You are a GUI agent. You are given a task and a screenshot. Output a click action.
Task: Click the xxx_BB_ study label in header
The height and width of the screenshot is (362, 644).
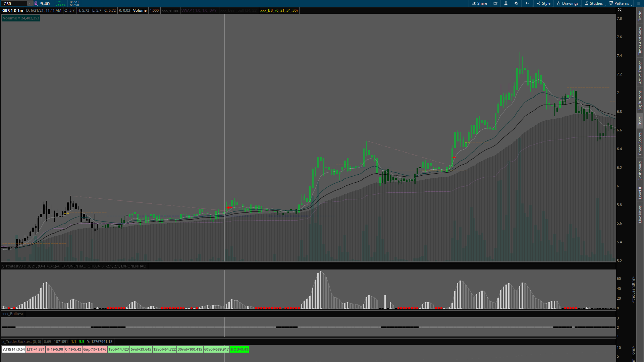click(x=279, y=10)
